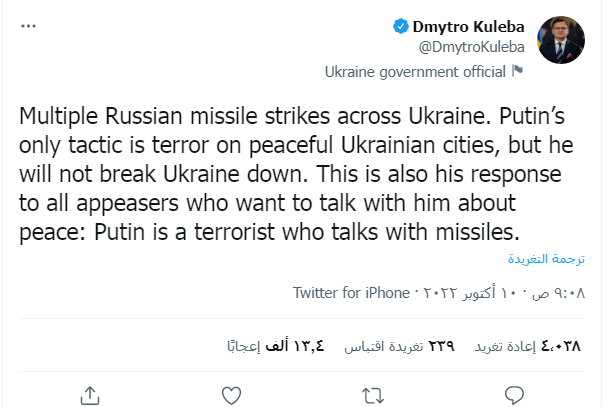Click the flag icon beside government official

coord(517,71)
